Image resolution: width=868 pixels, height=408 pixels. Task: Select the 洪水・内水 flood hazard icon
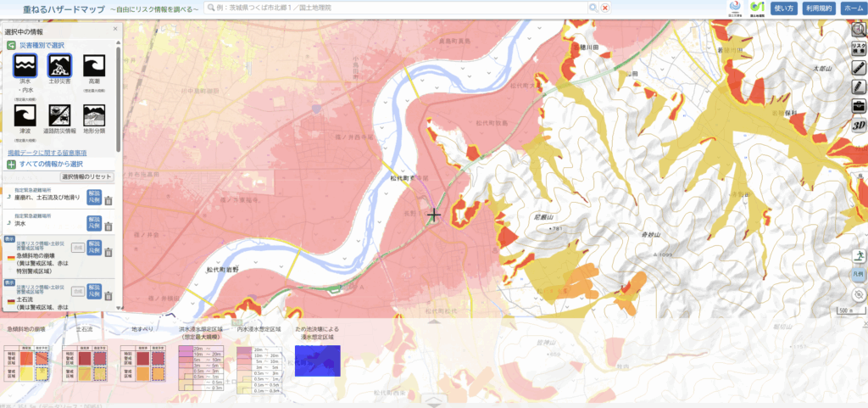click(24, 65)
